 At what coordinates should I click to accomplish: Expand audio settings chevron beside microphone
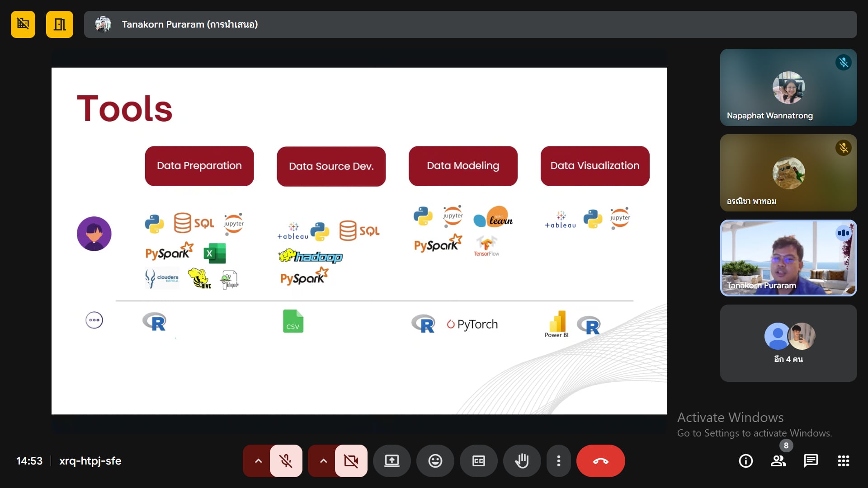pos(258,461)
